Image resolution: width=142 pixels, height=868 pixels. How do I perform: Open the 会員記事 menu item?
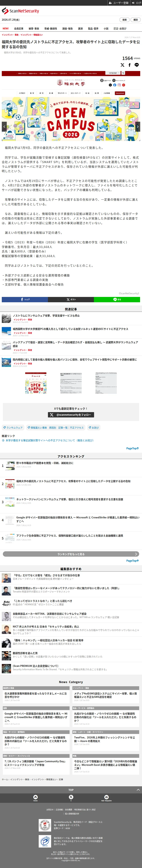click(x=19, y=29)
